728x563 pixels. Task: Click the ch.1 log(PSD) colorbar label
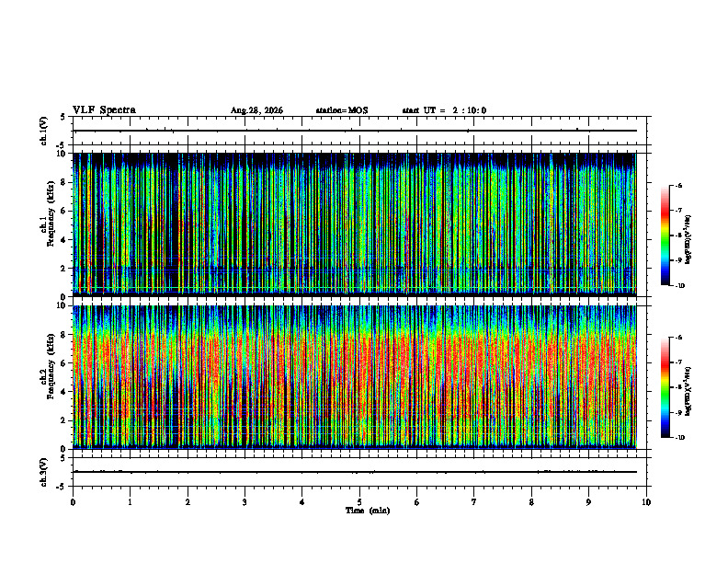coord(688,240)
